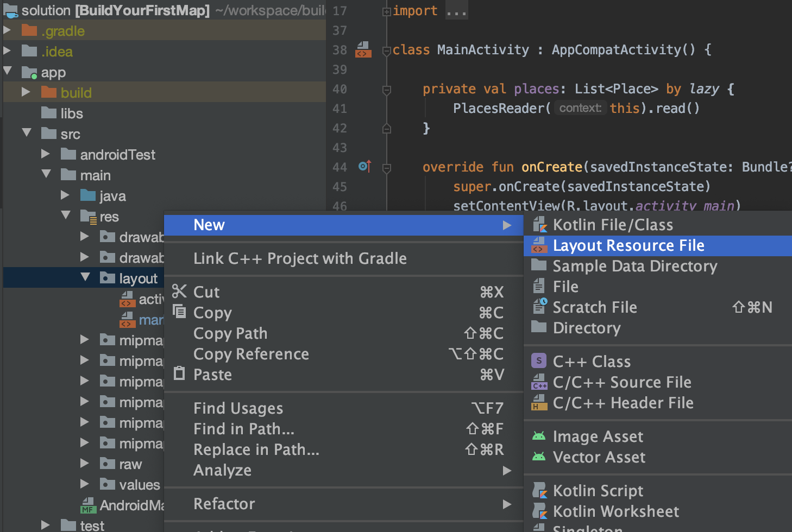Select the raw folder in the project tree
Viewport: 792px width, 532px height.
point(130,464)
